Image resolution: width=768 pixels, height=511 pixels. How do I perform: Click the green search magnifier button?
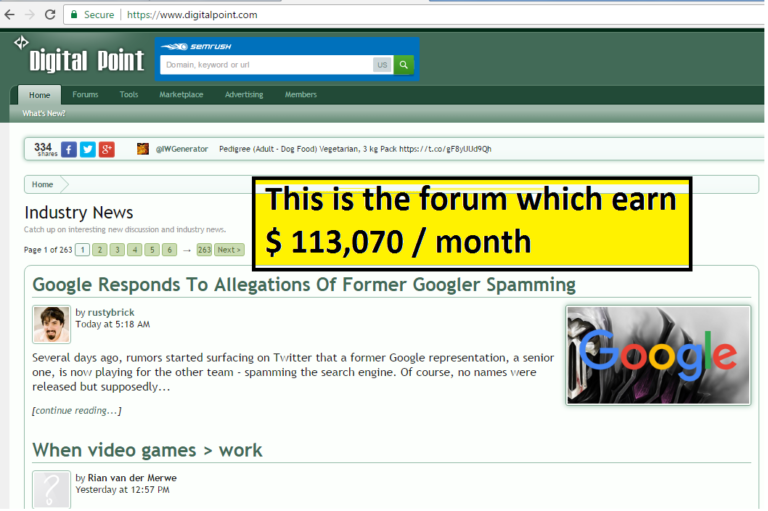point(404,65)
